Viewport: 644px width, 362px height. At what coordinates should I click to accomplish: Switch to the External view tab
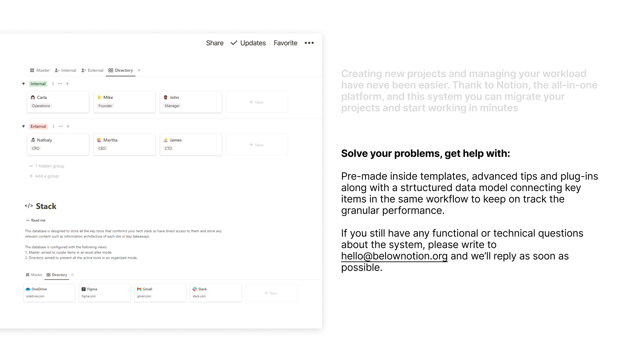(92, 70)
